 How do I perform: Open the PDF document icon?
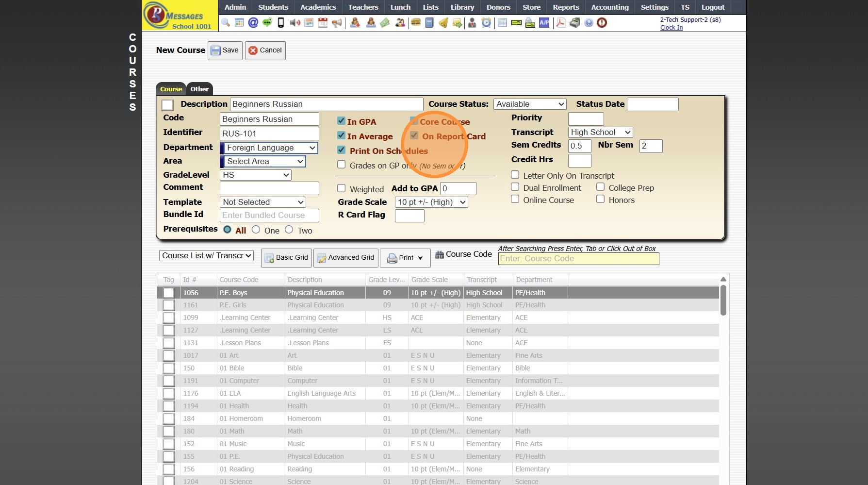tap(561, 23)
